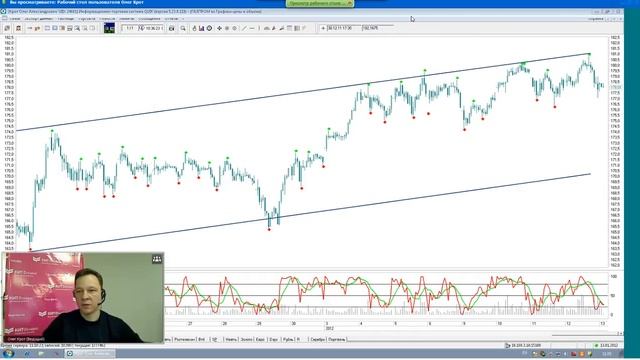Screen dimensions: 640x360
Task: Open the participants icon on the webcam overlay
Action: point(157,259)
